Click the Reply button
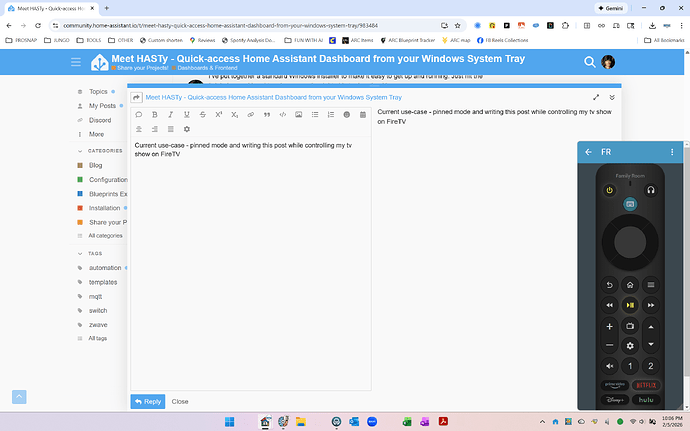Viewport: 690px width, 431px height. pyautogui.click(x=148, y=401)
